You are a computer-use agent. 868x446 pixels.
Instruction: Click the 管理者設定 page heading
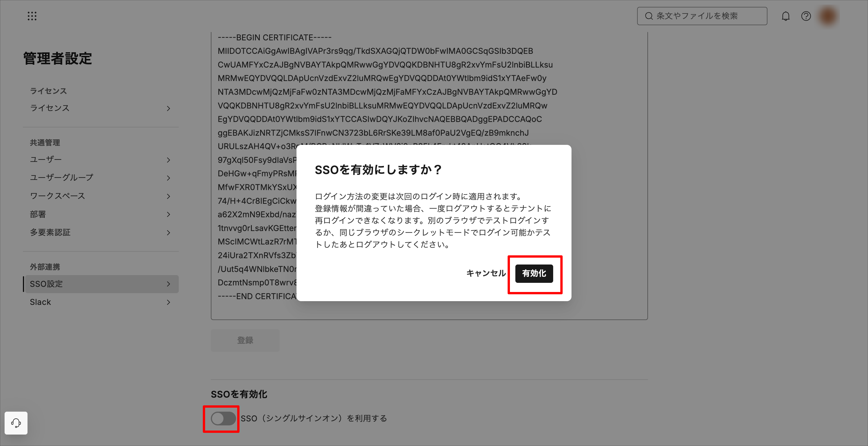point(58,58)
